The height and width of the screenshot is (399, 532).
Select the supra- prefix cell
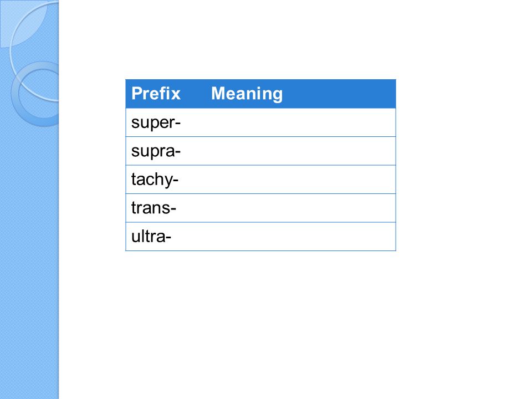point(166,151)
